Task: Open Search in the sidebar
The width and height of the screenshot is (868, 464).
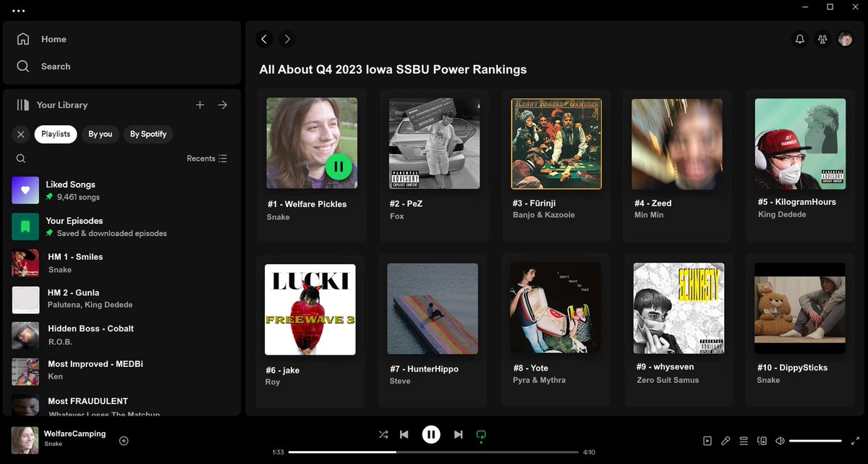Action: click(43, 66)
